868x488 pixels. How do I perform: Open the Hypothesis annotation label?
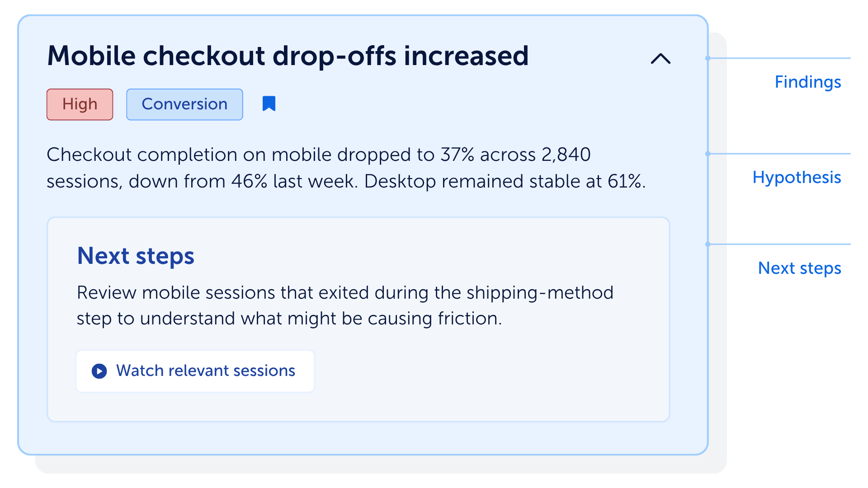[797, 177]
